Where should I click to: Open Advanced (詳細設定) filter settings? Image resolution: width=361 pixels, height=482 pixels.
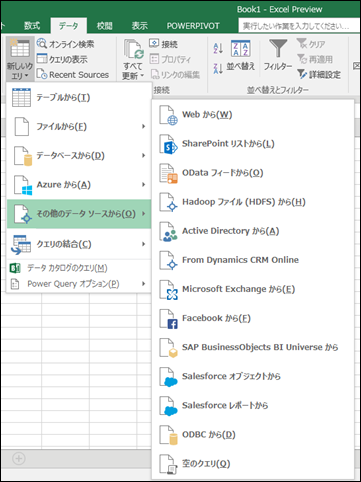(319, 74)
